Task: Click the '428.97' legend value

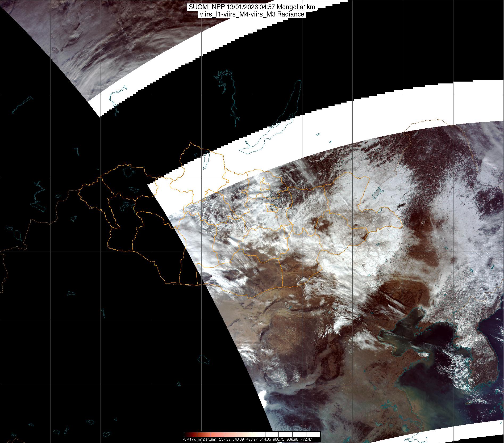Action: point(252,439)
